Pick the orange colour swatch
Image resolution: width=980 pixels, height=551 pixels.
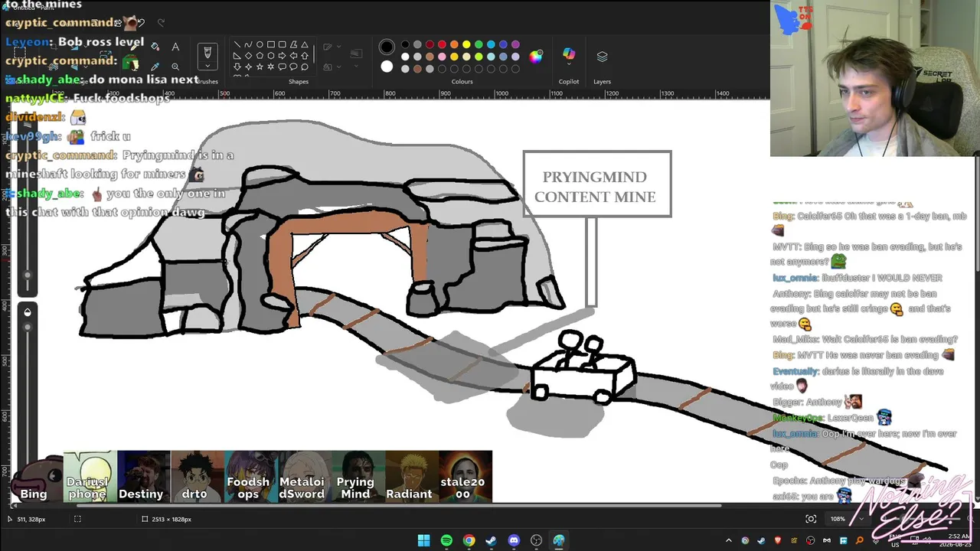pyautogui.click(x=454, y=44)
